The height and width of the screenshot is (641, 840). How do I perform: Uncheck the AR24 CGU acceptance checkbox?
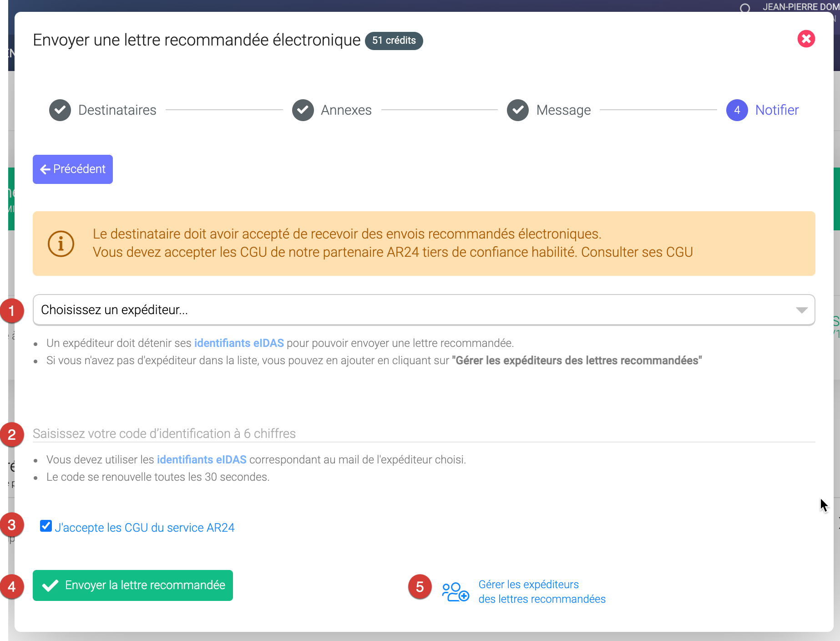[x=46, y=526]
